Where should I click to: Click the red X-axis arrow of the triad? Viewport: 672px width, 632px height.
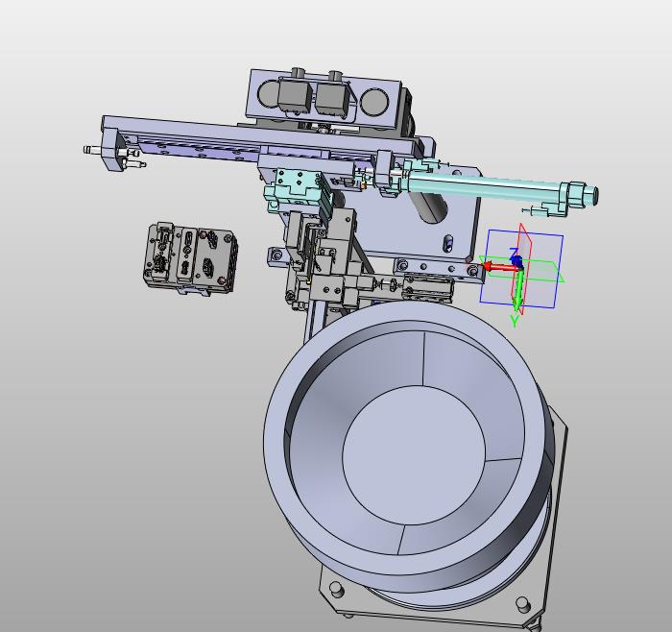(500, 267)
